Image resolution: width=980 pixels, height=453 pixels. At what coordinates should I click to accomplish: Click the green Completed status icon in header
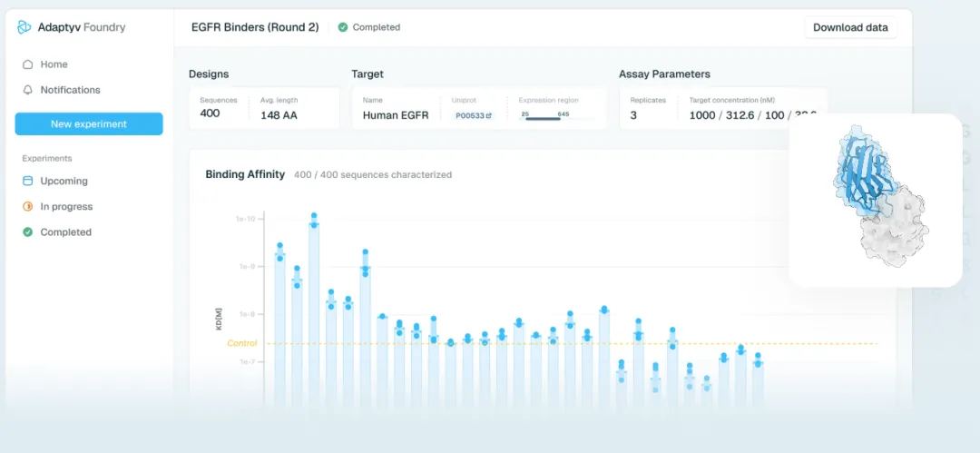coord(342,27)
